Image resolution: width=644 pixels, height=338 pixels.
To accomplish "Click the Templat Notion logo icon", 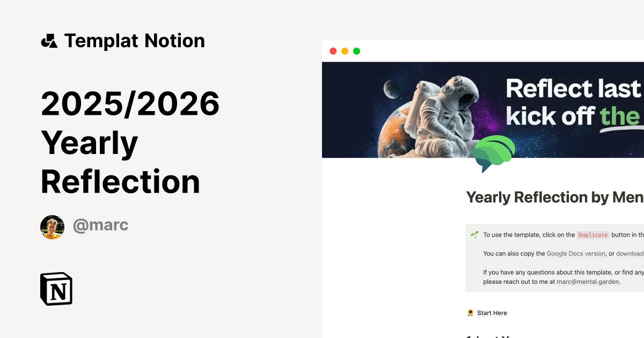I will tap(49, 40).
